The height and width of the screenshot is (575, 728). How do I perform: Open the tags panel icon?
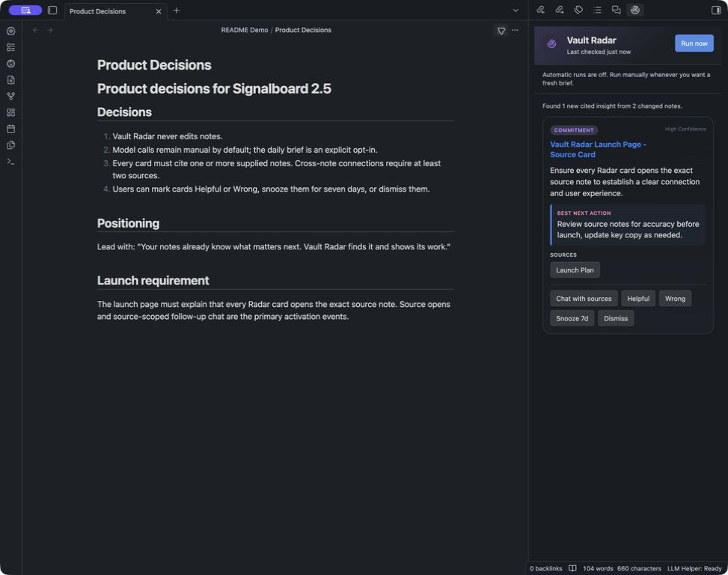(578, 10)
